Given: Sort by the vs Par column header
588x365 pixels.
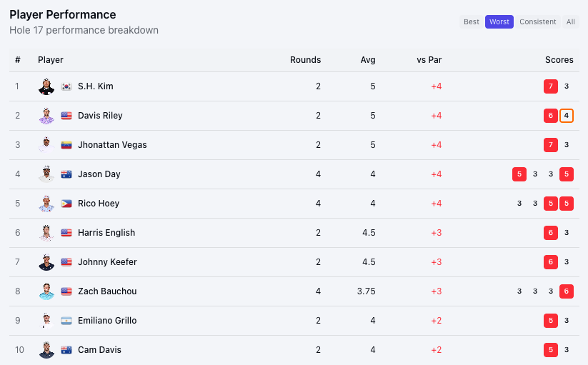Looking at the screenshot, I should (x=429, y=60).
